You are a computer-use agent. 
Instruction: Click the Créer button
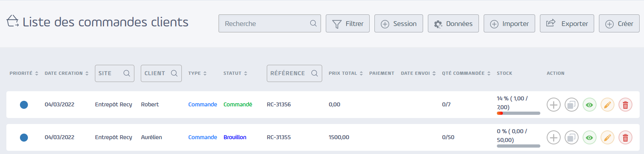point(619,24)
